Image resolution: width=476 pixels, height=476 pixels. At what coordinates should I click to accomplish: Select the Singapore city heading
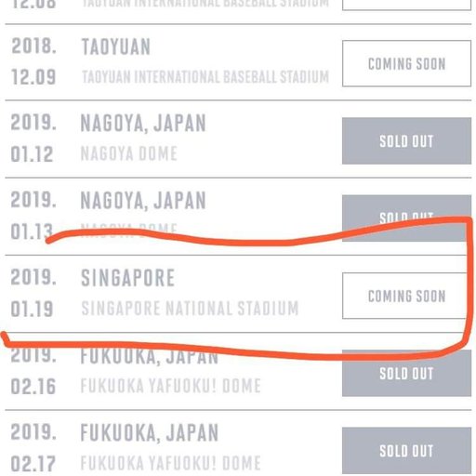(x=127, y=278)
